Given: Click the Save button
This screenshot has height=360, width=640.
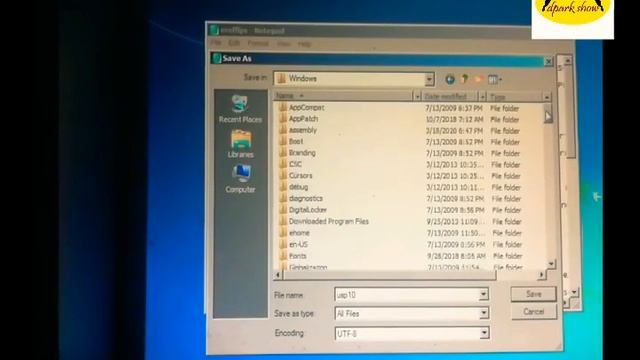Looking at the screenshot, I should coord(533,294).
